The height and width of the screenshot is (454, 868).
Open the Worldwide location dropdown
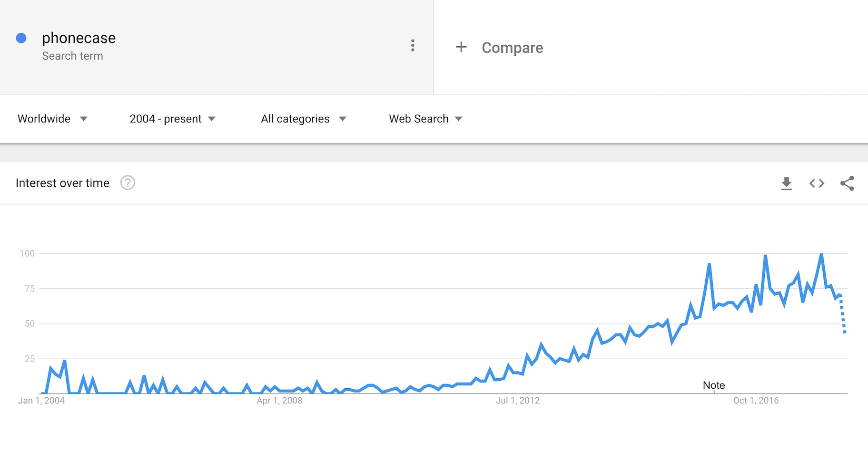point(53,119)
